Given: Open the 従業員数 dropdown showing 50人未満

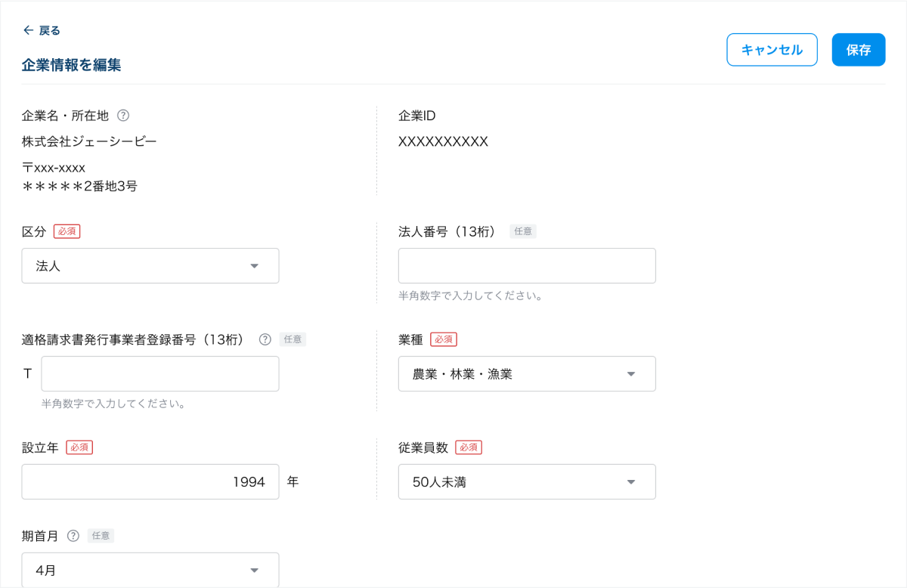Looking at the screenshot, I should point(527,482).
